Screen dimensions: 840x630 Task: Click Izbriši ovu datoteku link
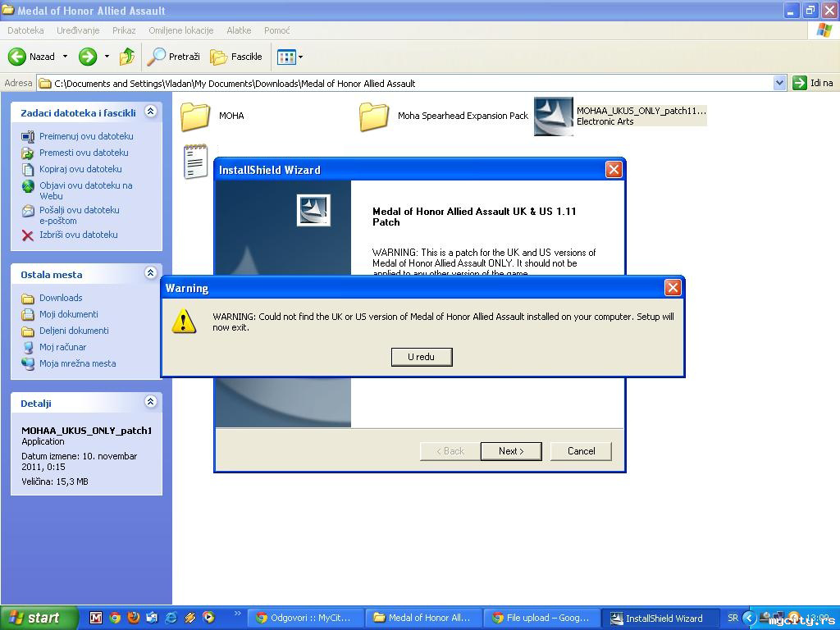(78, 235)
